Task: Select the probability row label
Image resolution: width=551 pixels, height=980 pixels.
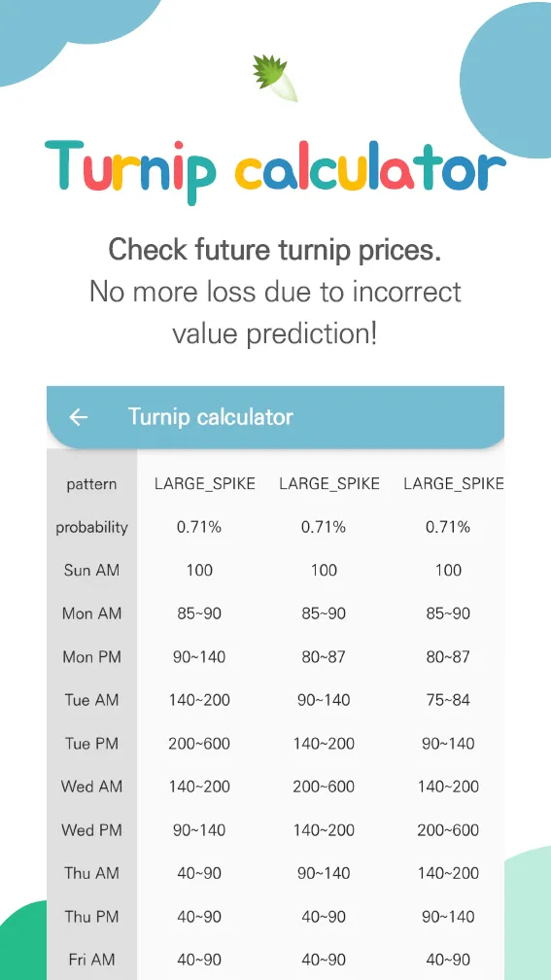Action: point(91,528)
